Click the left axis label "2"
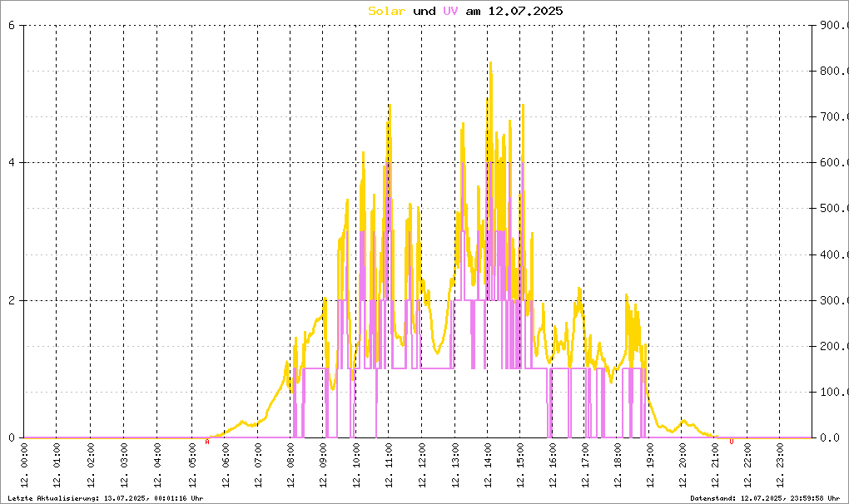Image resolution: width=849 pixels, height=504 pixels. click(12, 300)
